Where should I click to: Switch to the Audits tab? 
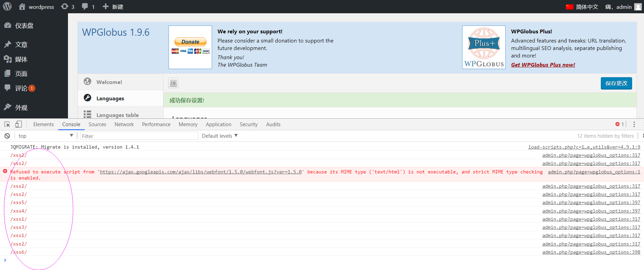pos(273,124)
